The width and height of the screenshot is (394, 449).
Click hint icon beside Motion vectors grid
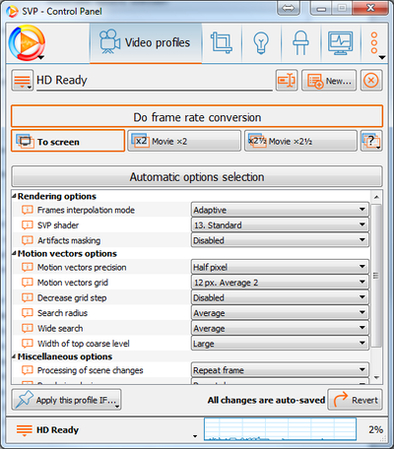tap(27, 282)
